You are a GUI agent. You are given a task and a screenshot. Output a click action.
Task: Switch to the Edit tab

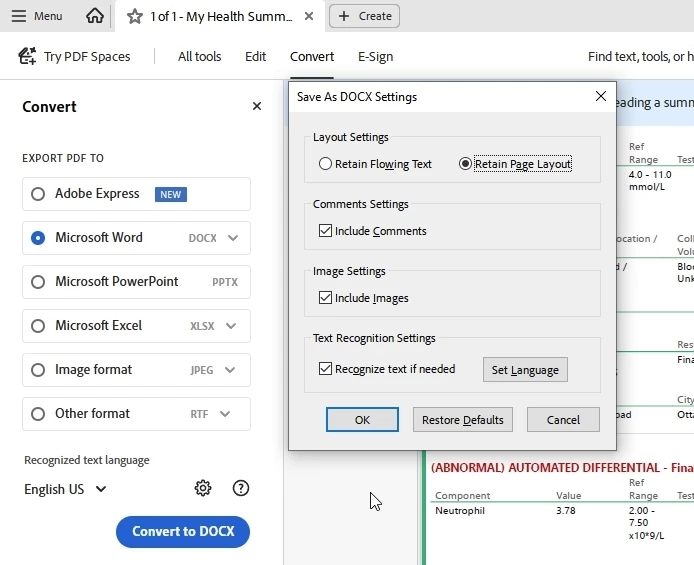click(x=255, y=57)
